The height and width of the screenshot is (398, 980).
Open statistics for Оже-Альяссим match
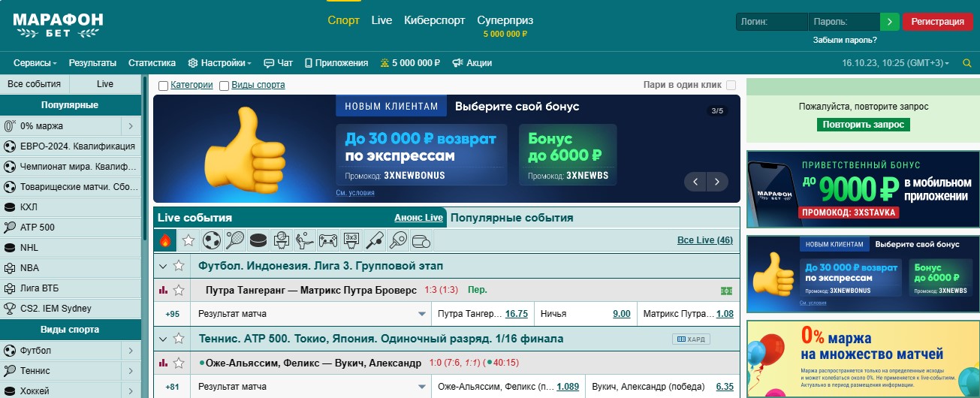pos(163,363)
